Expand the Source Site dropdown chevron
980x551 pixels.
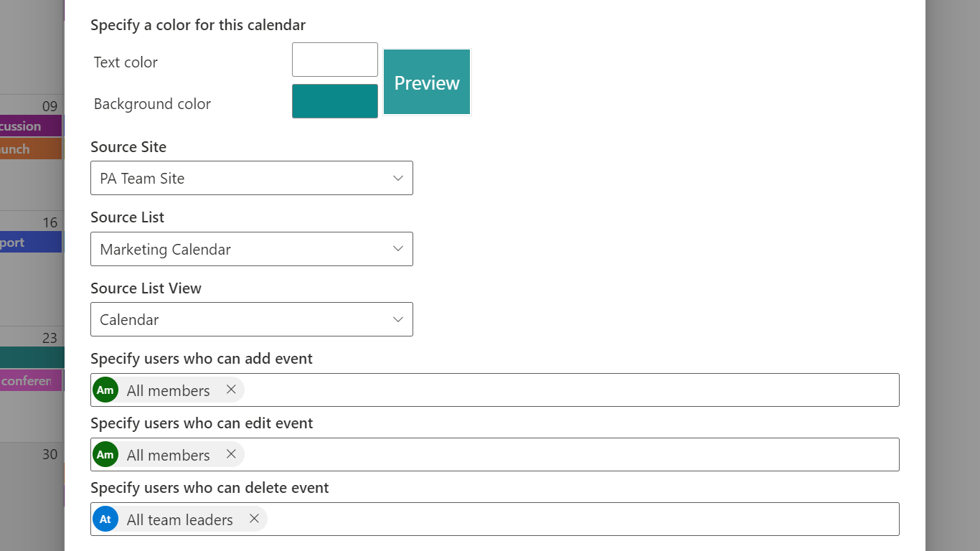click(x=398, y=178)
